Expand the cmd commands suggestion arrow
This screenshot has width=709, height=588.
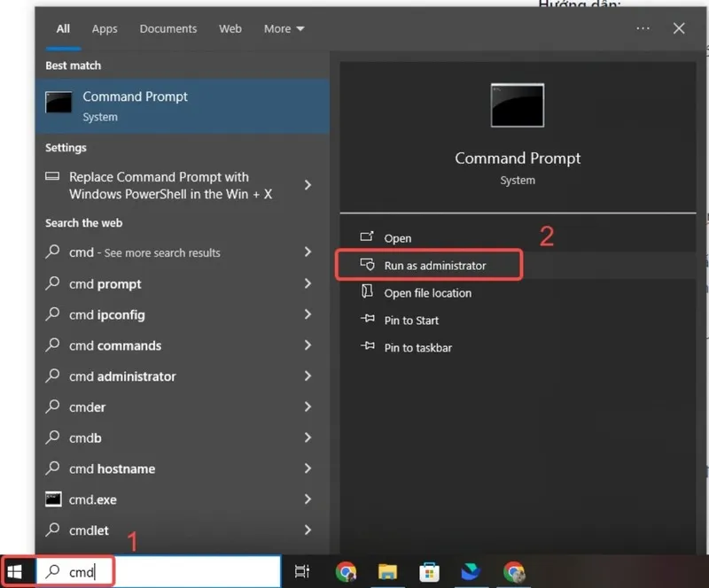pos(308,345)
